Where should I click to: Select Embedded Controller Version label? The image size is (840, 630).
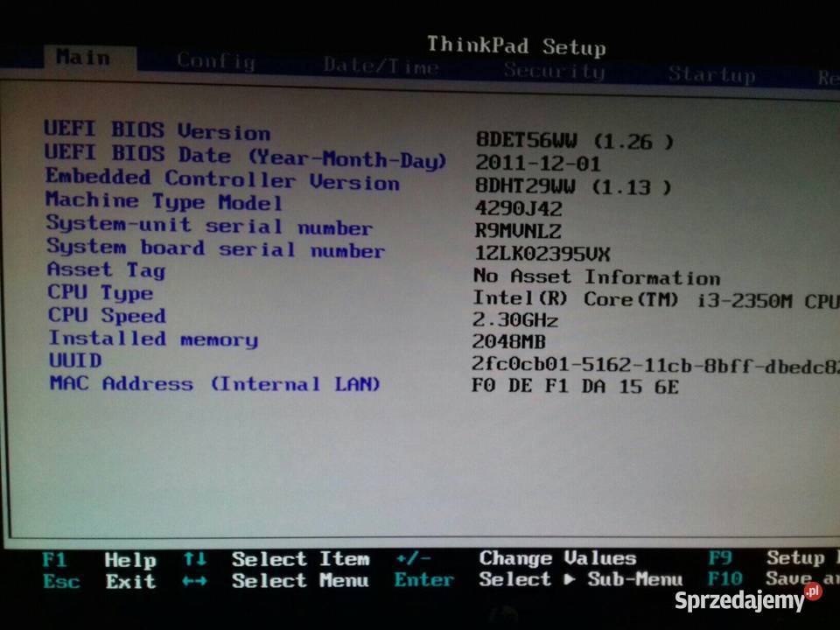(x=222, y=179)
